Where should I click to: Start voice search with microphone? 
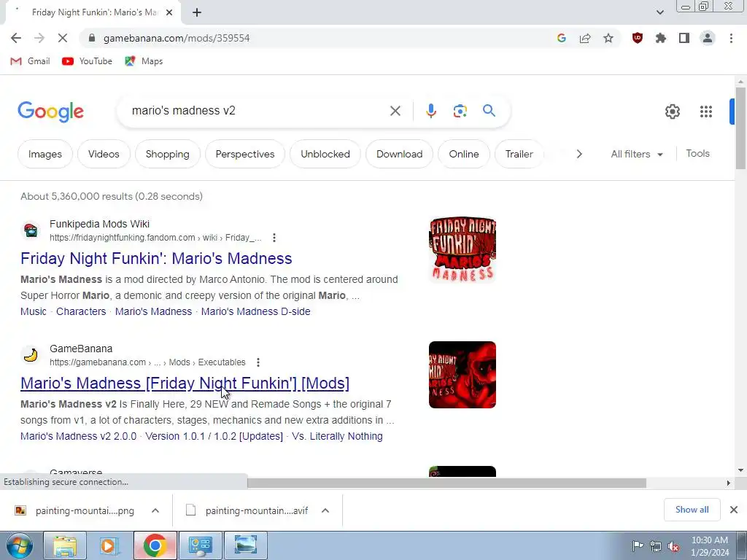[430, 111]
